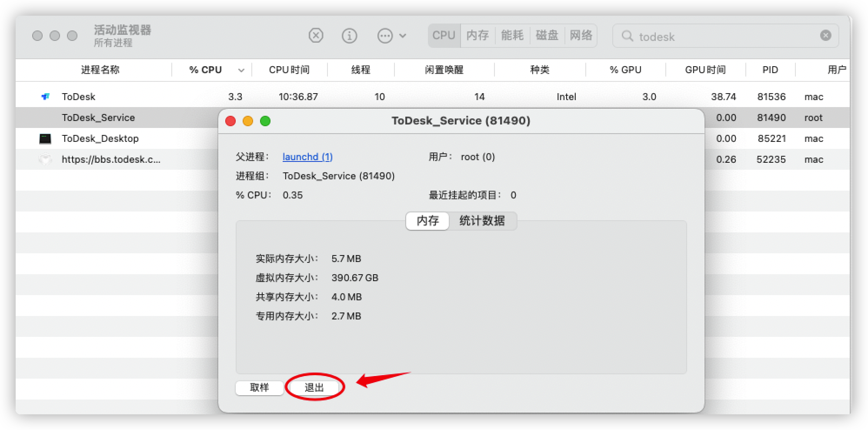Screen dimensions: 868x430
Task: Toggle the % CPU column sort arrow
Action: tap(241, 70)
